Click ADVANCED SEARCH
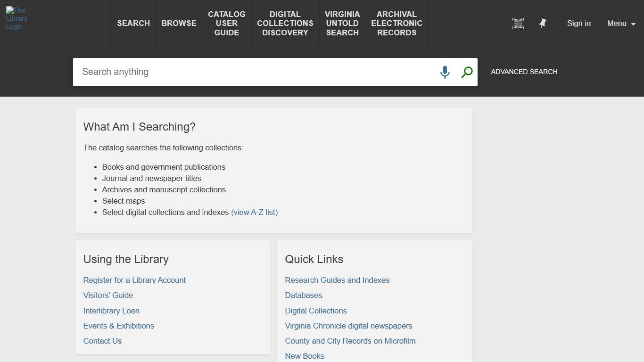The image size is (644, 362). pyautogui.click(x=524, y=72)
